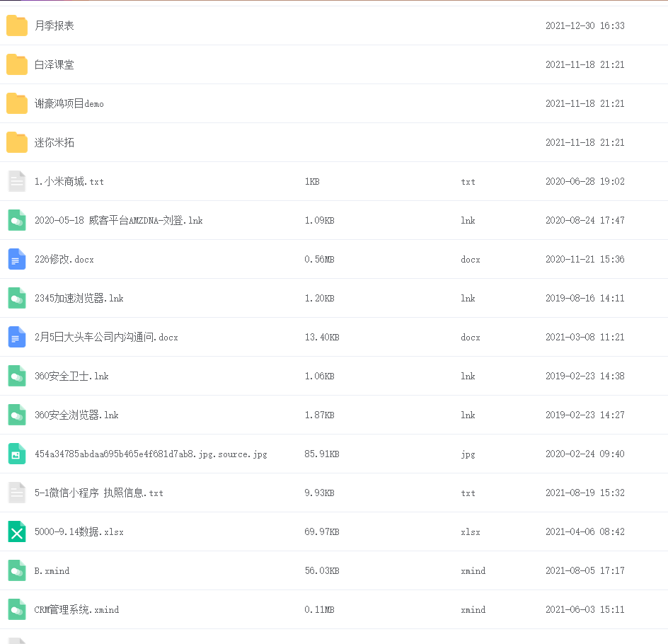
Task: Click the date 2021-03-08 11:21
Action: 585,338
